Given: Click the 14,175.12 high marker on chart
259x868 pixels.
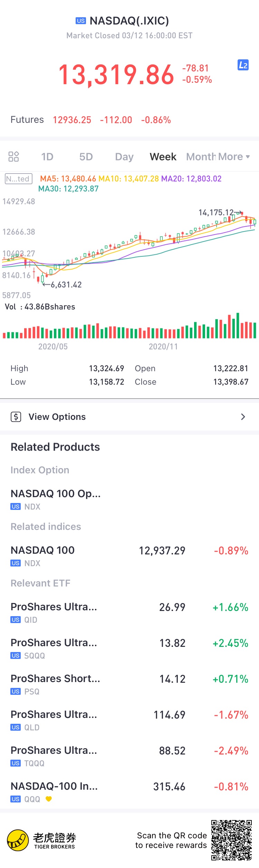Looking at the screenshot, I should (x=216, y=213).
